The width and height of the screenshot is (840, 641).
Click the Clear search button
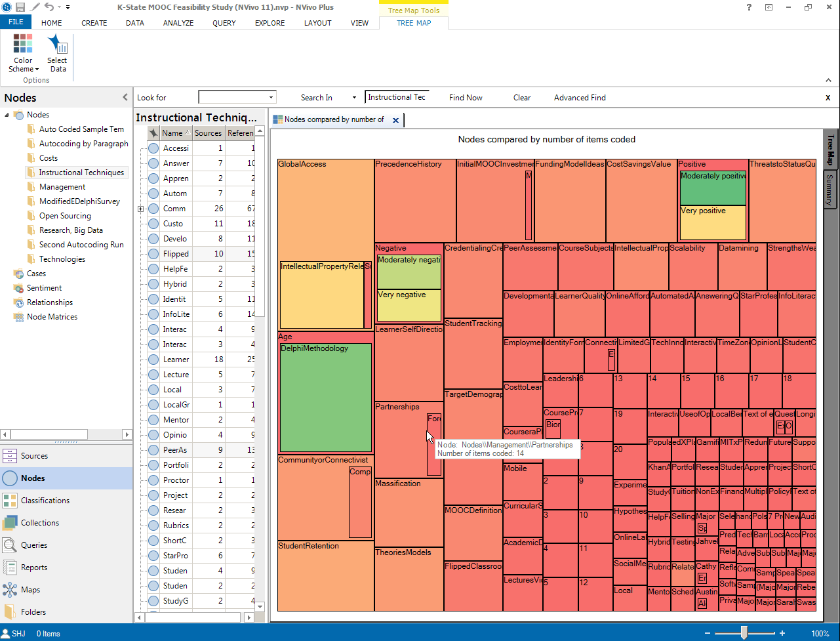(521, 97)
